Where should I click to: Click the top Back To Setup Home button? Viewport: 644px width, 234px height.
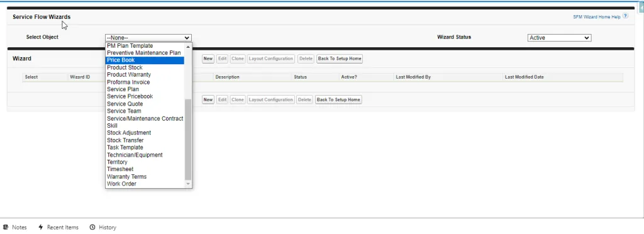[339, 58]
